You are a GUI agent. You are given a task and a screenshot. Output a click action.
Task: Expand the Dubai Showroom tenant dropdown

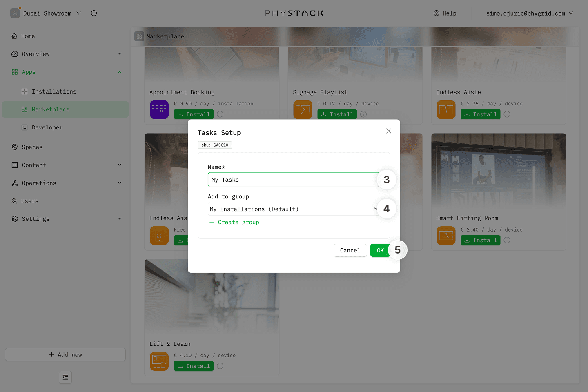tap(79, 13)
